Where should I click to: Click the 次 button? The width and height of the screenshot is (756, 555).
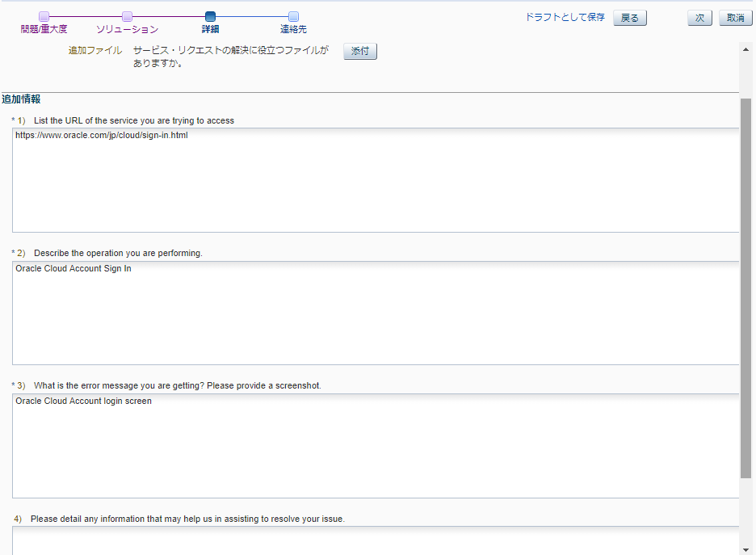point(699,18)
